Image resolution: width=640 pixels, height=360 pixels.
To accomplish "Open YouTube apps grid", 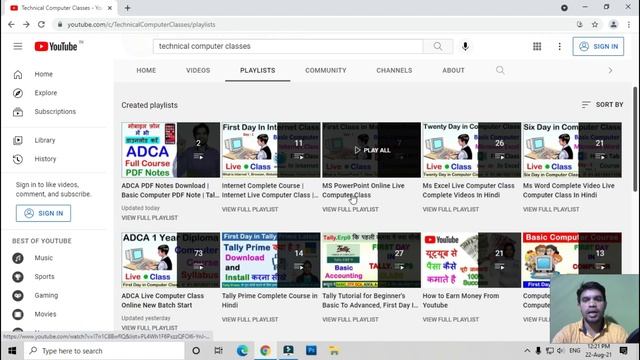I will coord(537,46).
